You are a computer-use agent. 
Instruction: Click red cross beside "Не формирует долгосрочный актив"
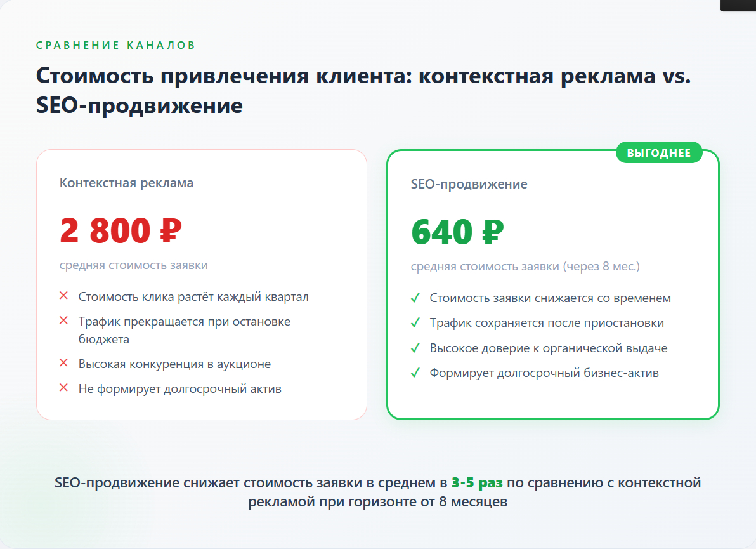click(63, 388)
